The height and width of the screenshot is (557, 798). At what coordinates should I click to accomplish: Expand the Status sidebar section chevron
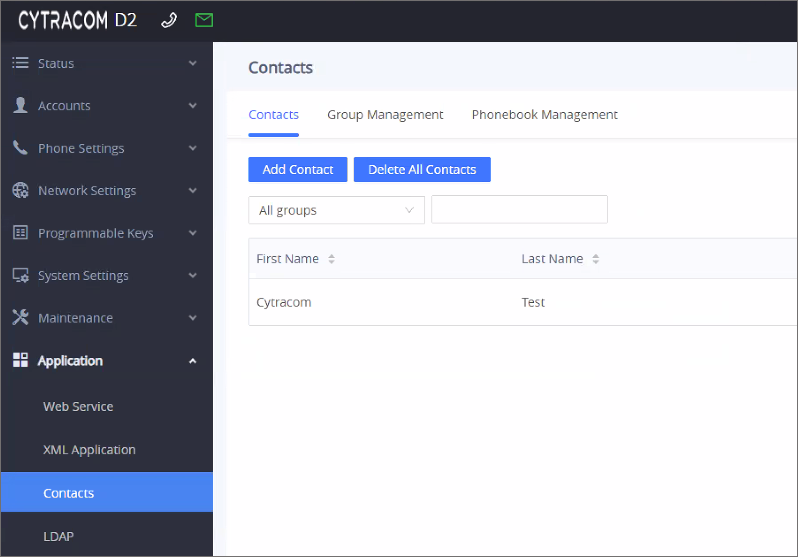193,63
